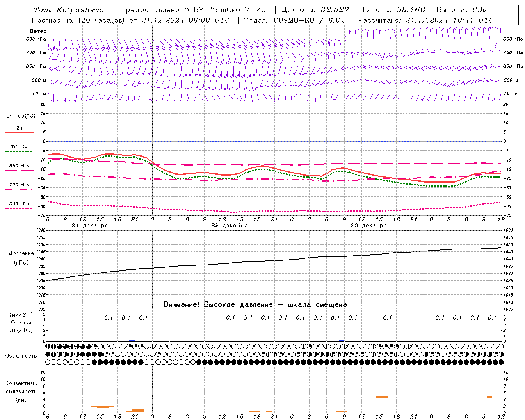Click the latitude value "Широта: 58.166"
The image size is (525, 420).
(x=393, y=10)
